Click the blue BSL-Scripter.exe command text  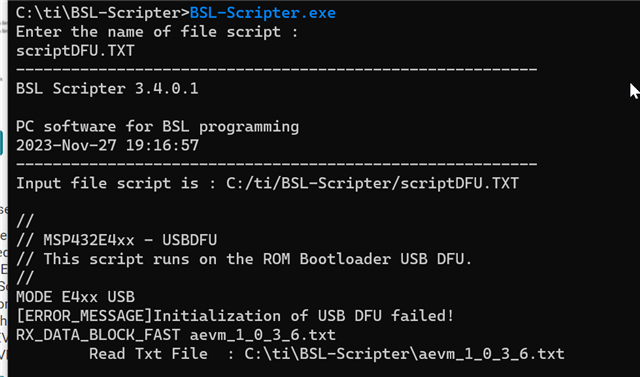pos(262,13)
